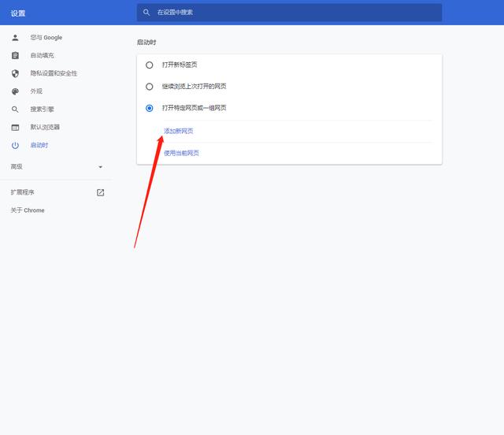This screenshot has height=435, width=504.
Task: Open 扩展程序 from the sidebar
Action: [23, 192]
